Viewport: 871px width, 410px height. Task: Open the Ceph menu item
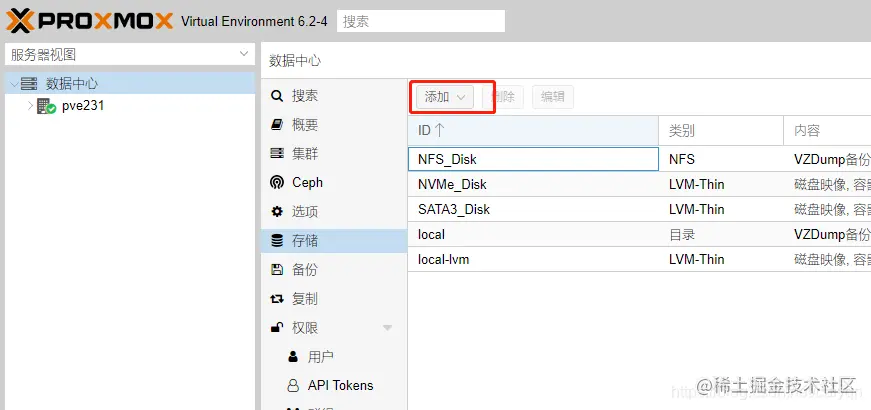point(334,183)
